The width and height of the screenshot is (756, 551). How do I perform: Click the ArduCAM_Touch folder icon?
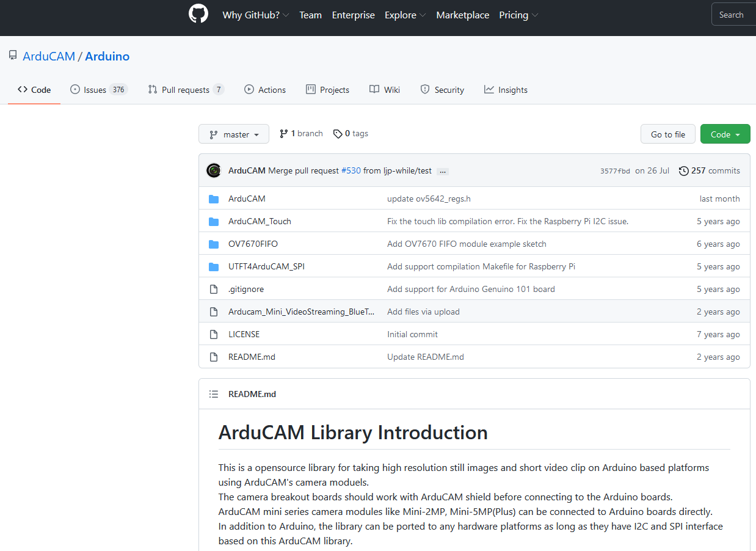click(x=214, y=222)
